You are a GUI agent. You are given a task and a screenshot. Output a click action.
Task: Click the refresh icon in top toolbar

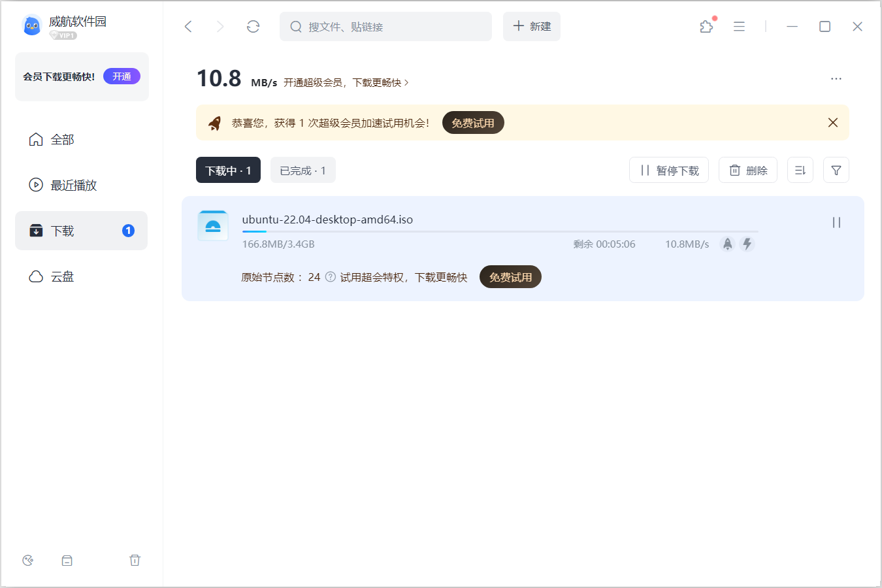(253, 26)
